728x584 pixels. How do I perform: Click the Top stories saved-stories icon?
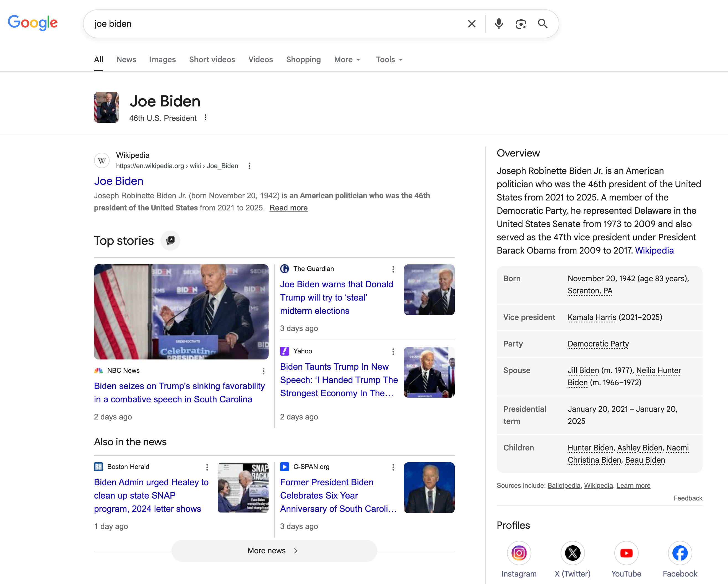tap(170, 240)
